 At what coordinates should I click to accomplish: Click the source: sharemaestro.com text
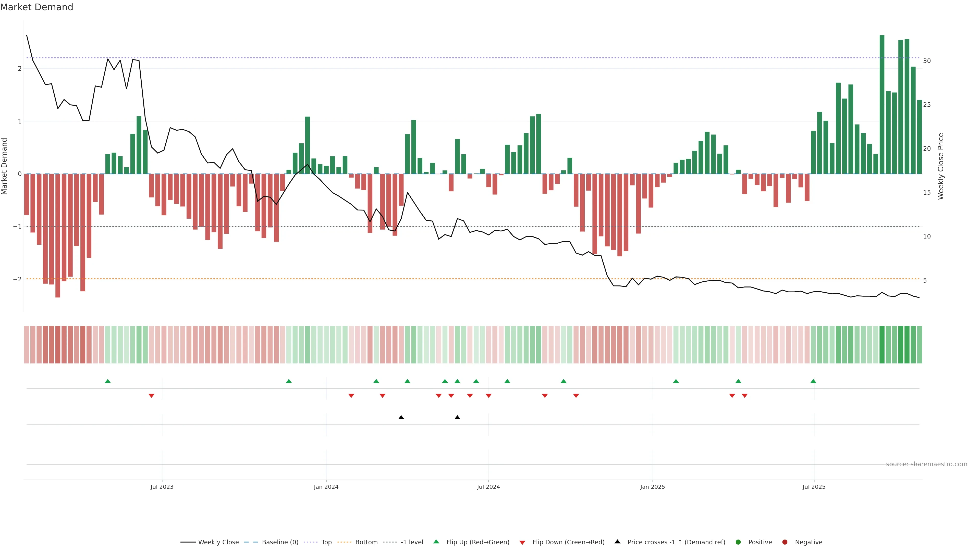coord(926,464)
